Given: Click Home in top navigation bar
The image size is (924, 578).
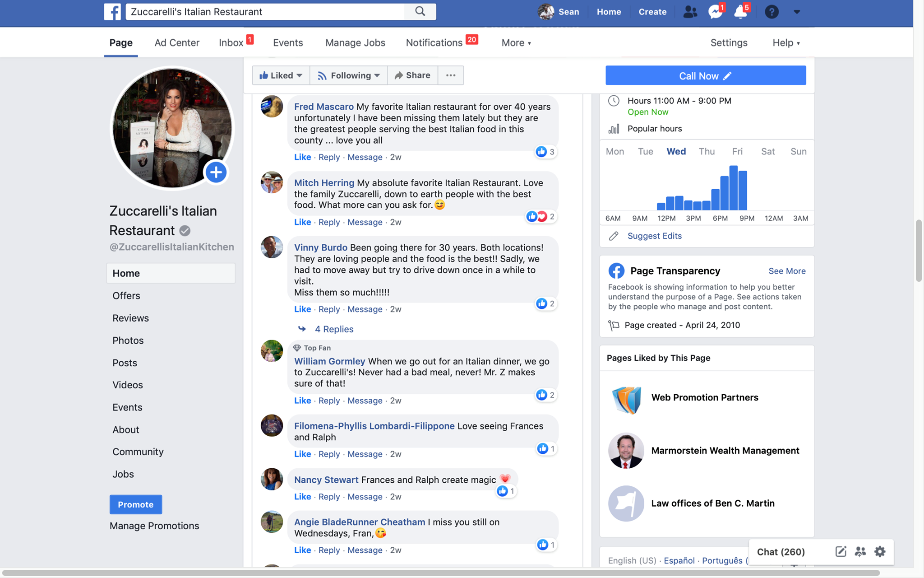Looking at the screenshot, I should [609, 12].
